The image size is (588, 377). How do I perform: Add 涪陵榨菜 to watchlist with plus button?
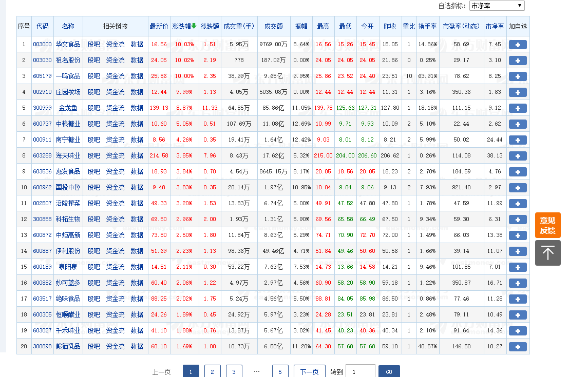[518, 204]
